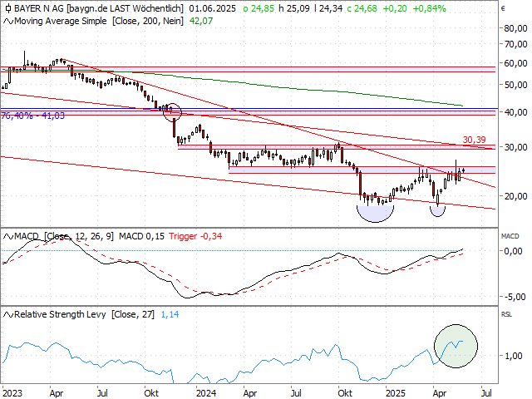Click the MACD axis title

pos(510,236)
